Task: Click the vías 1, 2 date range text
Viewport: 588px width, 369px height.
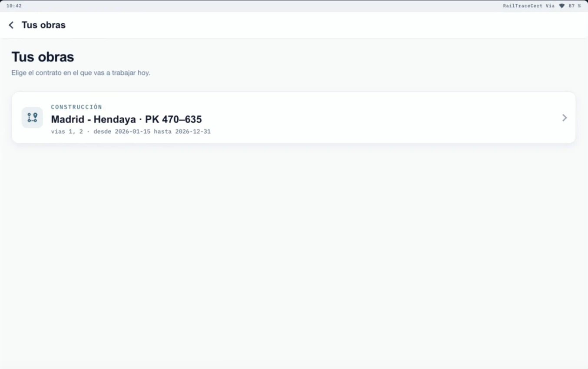Action: point(131,131)
